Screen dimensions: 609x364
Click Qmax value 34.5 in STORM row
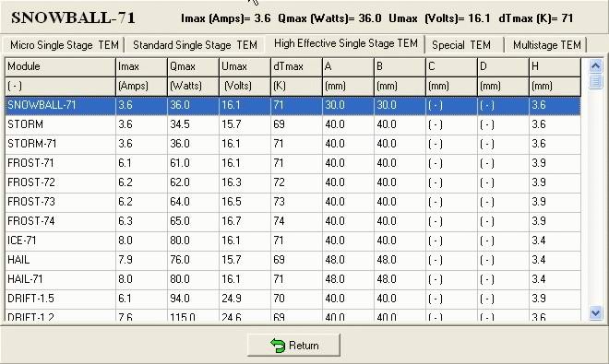(180, 124)
